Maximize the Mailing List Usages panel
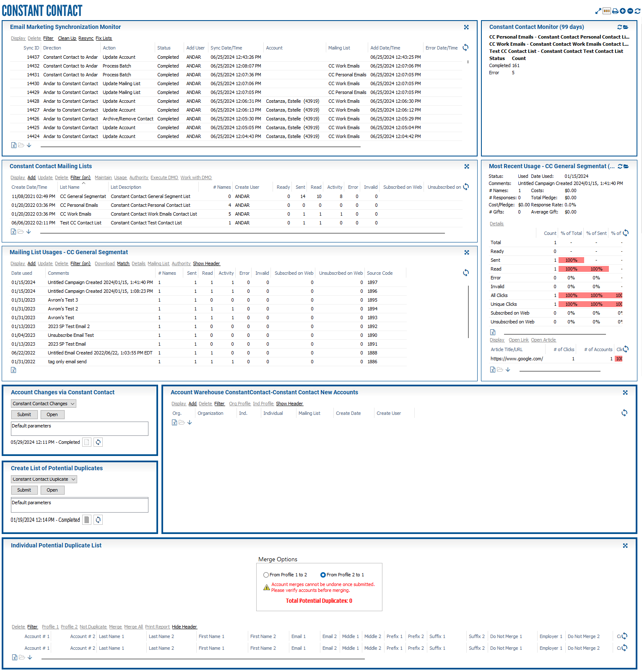The height and width of the screenshot is (672, 642). point(467,253)
